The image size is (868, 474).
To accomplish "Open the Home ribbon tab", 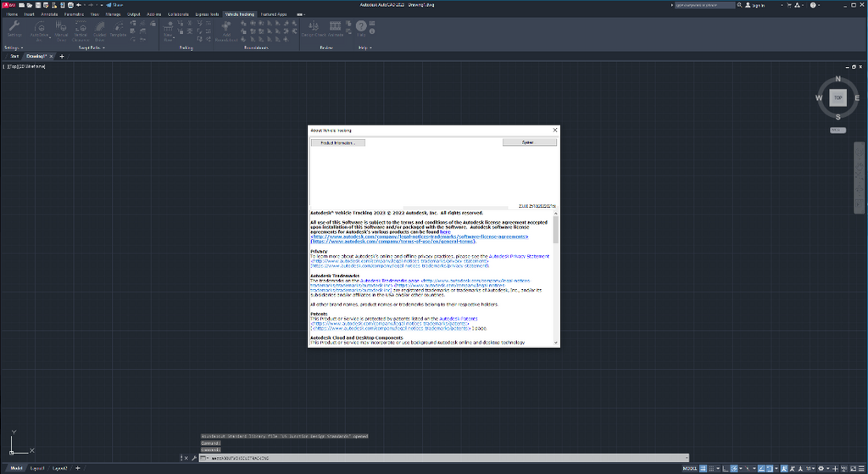I will [12, 14].
